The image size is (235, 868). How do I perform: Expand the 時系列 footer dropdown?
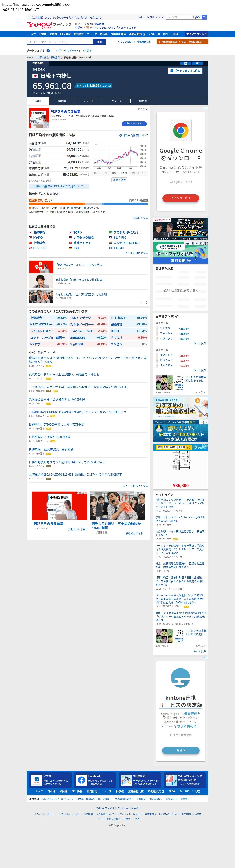[x=185, y=799]
